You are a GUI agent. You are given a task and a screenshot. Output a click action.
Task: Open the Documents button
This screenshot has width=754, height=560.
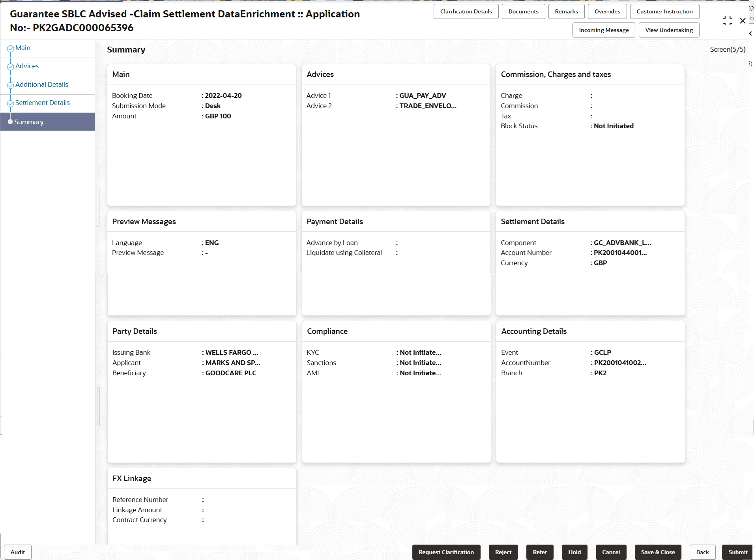[x=523, y=11]
